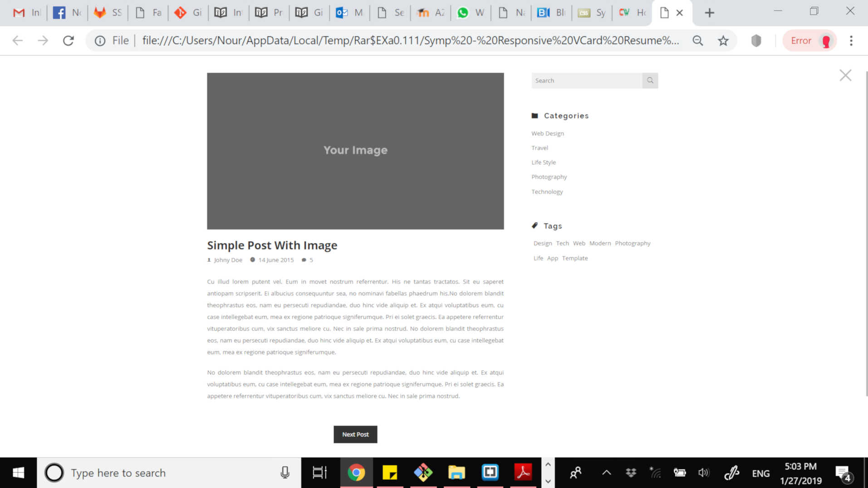This screenshot has width=868, height=488.
Task: Open Task View from taskbar
Action: point(319,473)
